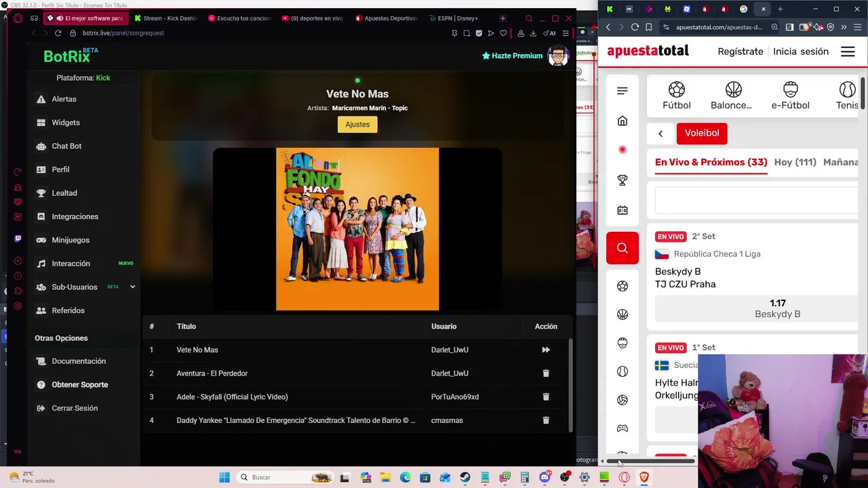Reload apuestatotal page in Brave
The height and width of the screenshot is (488, 868).
pyautogui.click(x=635, y=27)
